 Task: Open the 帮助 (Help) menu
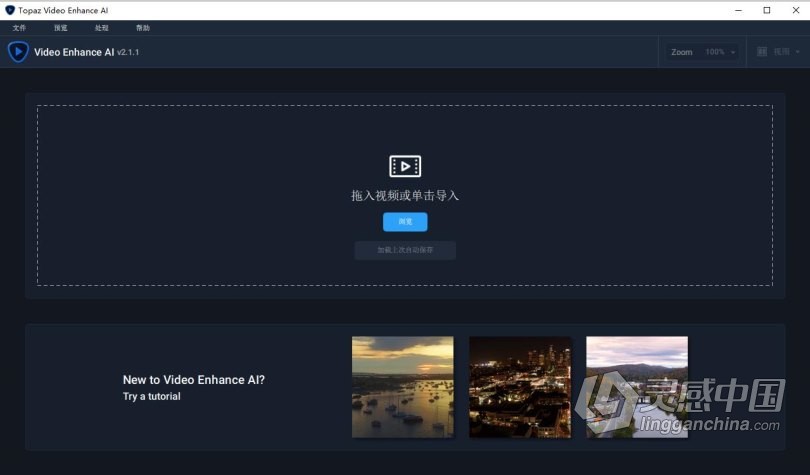click(143, 28)
